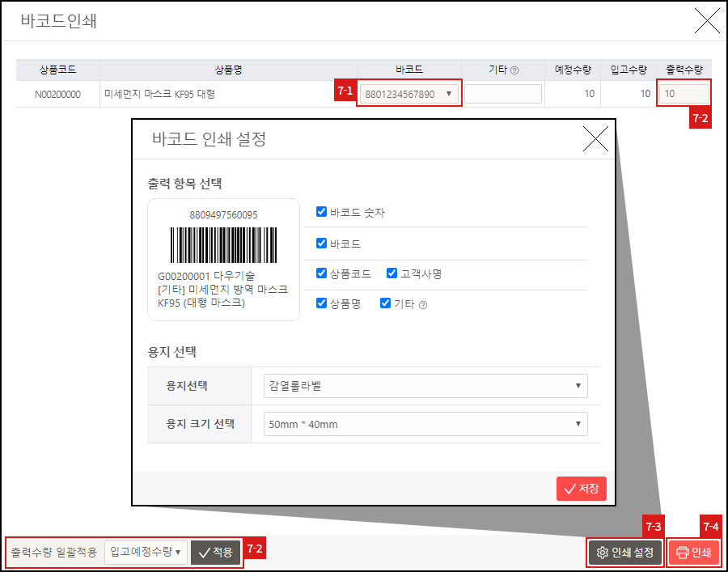The image size is (728, 572).
Task: Toggle the 바코드 checkbox off
Action: tap(320, 243)
